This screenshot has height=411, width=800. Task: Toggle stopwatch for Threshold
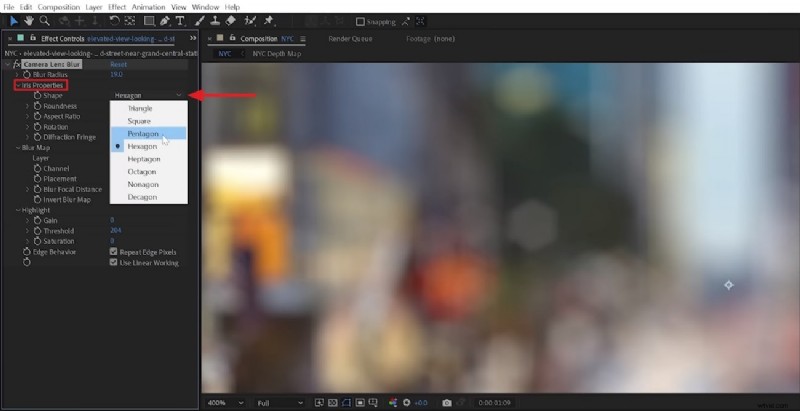point(37,230)
